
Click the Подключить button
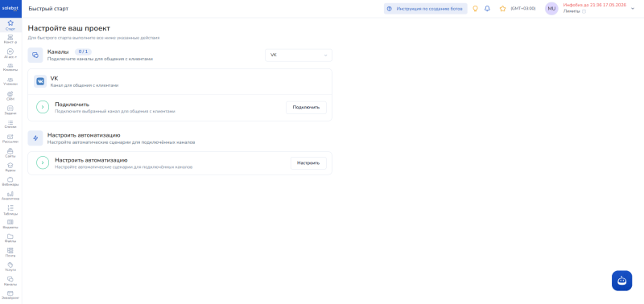(x=306, y=108)
